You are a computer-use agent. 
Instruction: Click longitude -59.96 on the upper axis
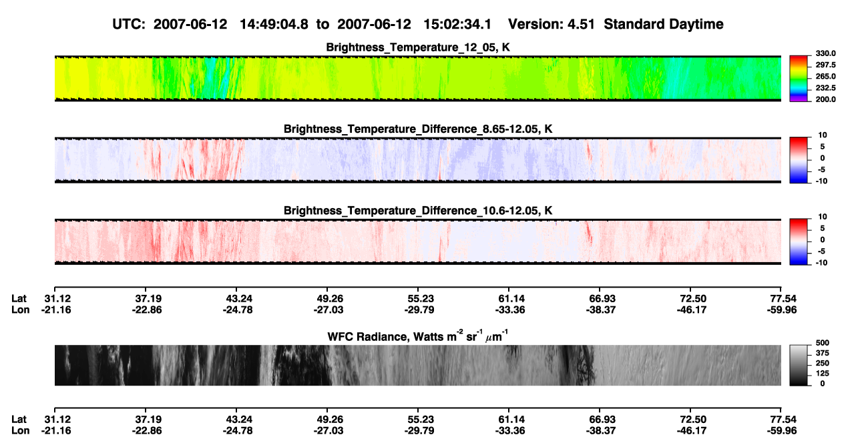tap(782, 310)
